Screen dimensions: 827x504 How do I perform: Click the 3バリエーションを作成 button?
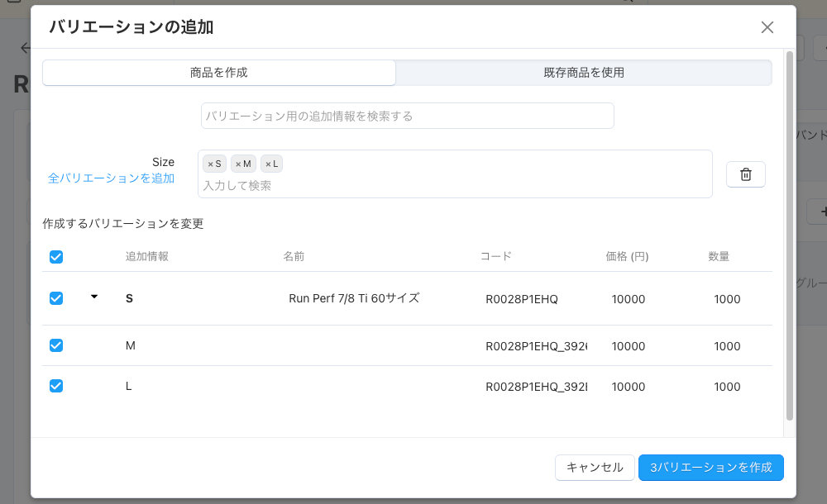pos(711,467)
